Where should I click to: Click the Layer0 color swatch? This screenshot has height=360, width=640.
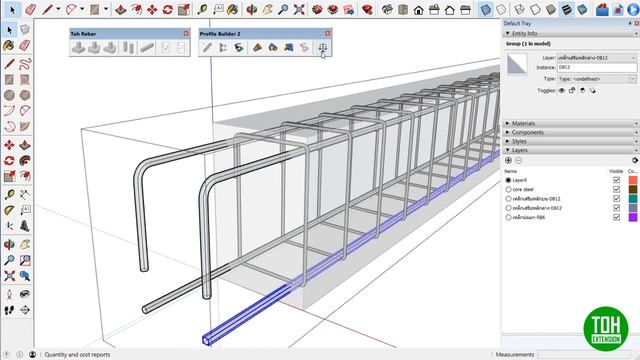tap(633, 180)
